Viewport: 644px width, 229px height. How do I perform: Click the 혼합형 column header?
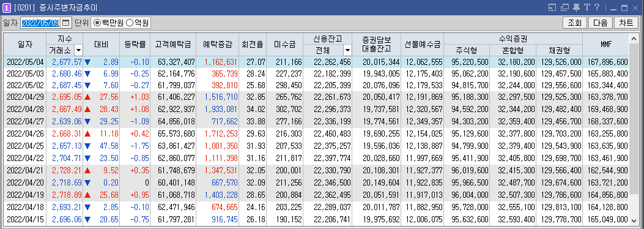click(513, 50)
